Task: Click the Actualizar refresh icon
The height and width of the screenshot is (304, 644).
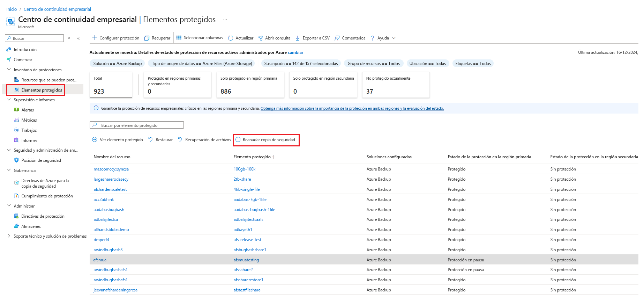Action: pyautogui.click(x=231, y=38)
